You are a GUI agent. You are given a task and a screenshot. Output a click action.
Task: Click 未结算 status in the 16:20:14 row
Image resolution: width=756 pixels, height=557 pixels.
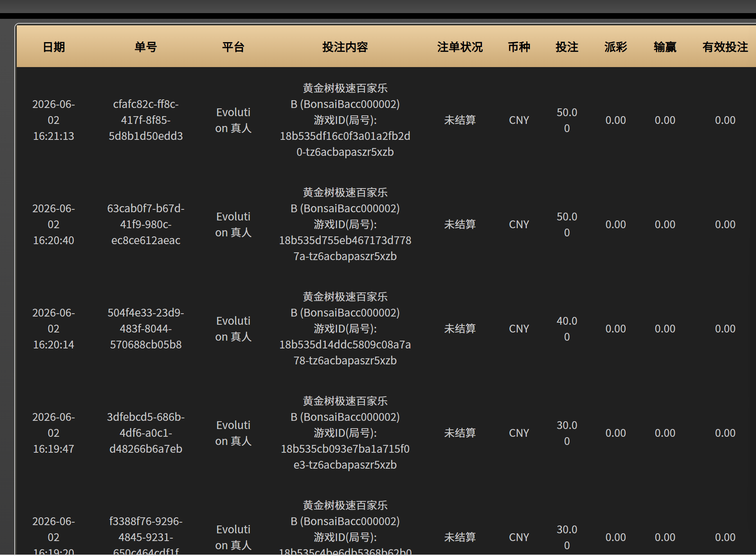click(x=460, y=328)
